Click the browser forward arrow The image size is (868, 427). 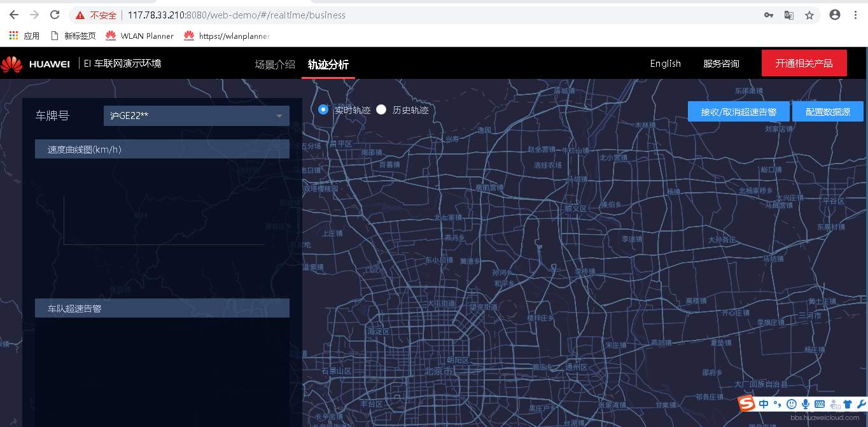click(34, 15)
